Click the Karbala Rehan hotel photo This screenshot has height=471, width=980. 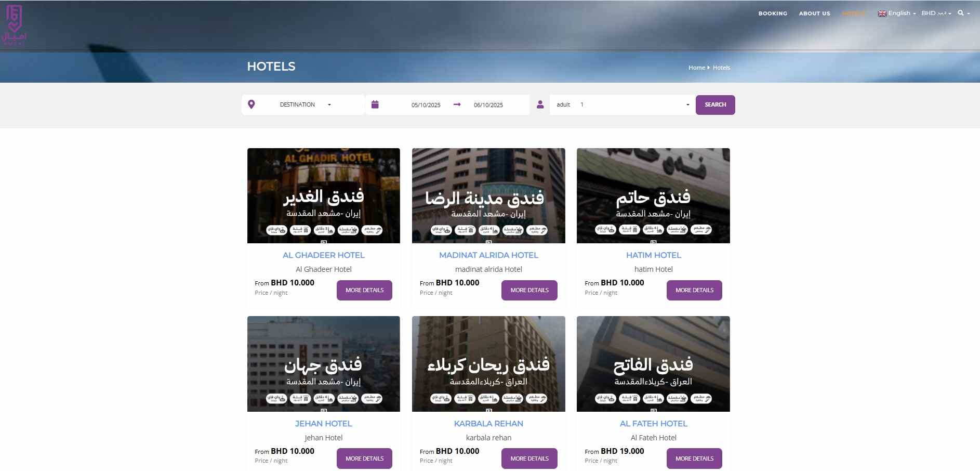tap(488, 363)
